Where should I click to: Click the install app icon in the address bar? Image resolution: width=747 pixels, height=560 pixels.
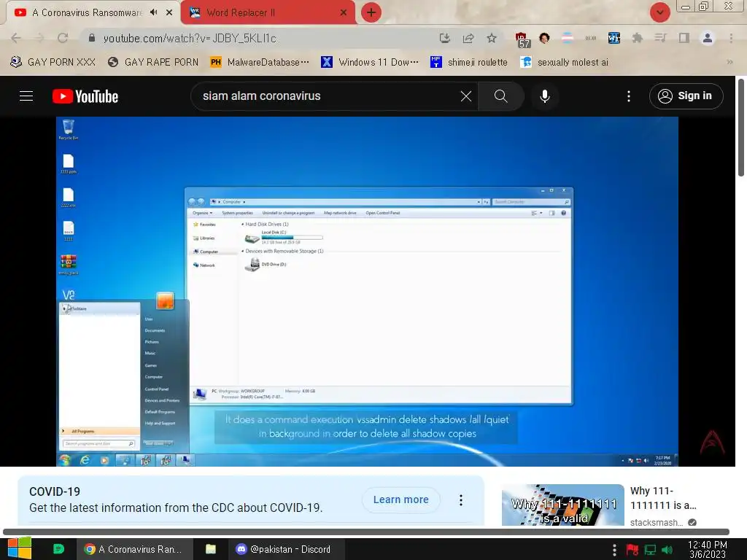[x=444, y=38]
